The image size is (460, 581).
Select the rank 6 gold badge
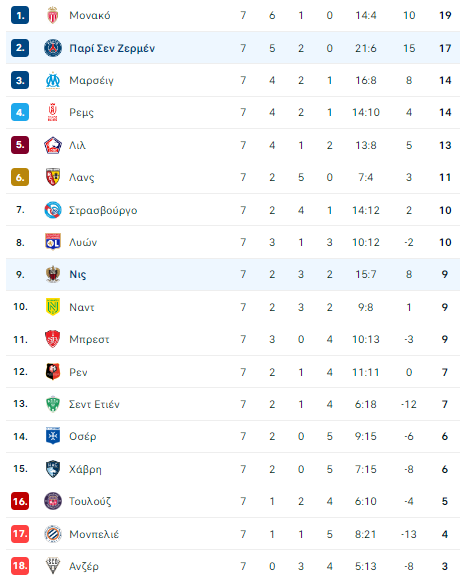pos(20,177)
